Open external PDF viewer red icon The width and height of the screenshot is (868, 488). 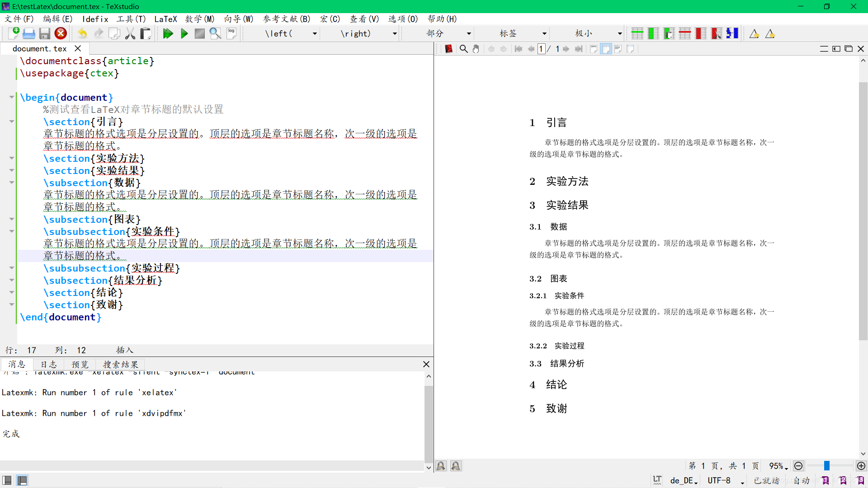point(448,49)
